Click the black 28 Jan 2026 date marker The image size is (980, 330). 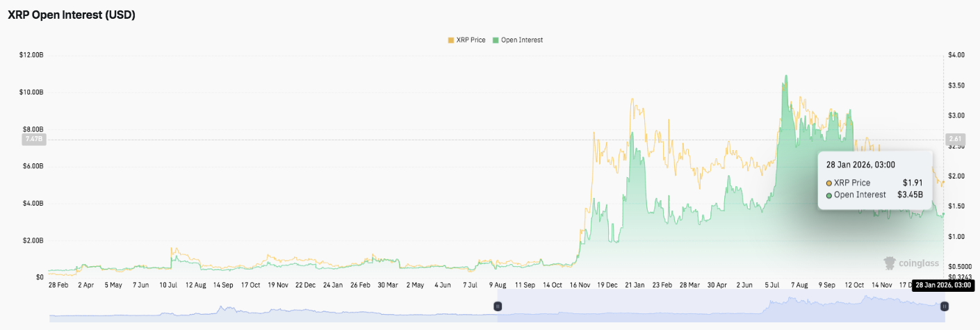coord(942,286)
